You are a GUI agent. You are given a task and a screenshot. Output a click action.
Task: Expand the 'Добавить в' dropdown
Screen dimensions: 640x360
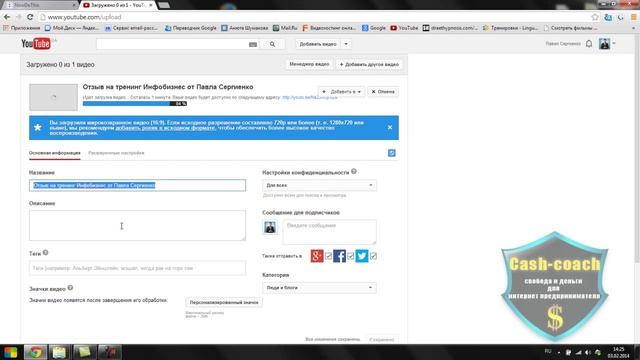pyautogui.click(x=342, y=92)
